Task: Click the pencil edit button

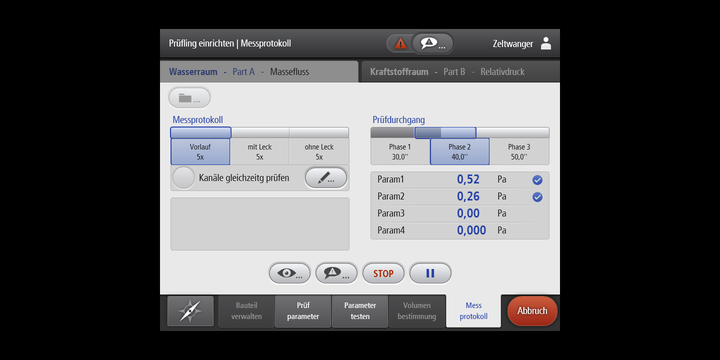Action: pos(326,178)
